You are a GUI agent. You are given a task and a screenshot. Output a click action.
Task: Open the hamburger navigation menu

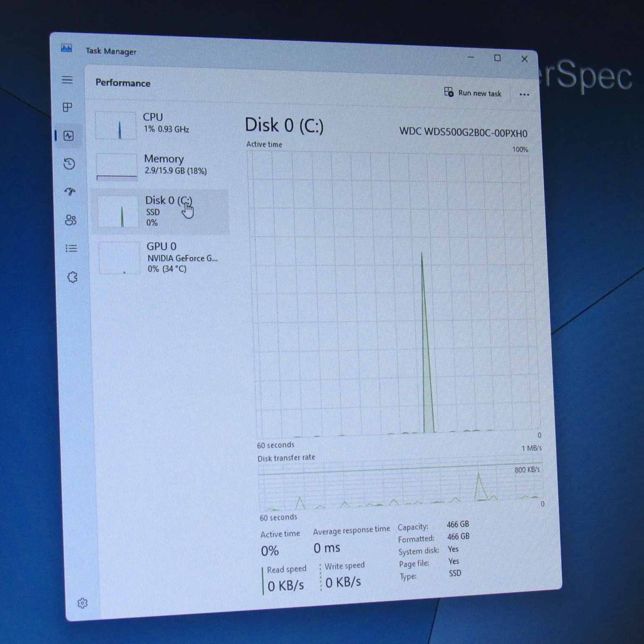[x=67, y=80]
